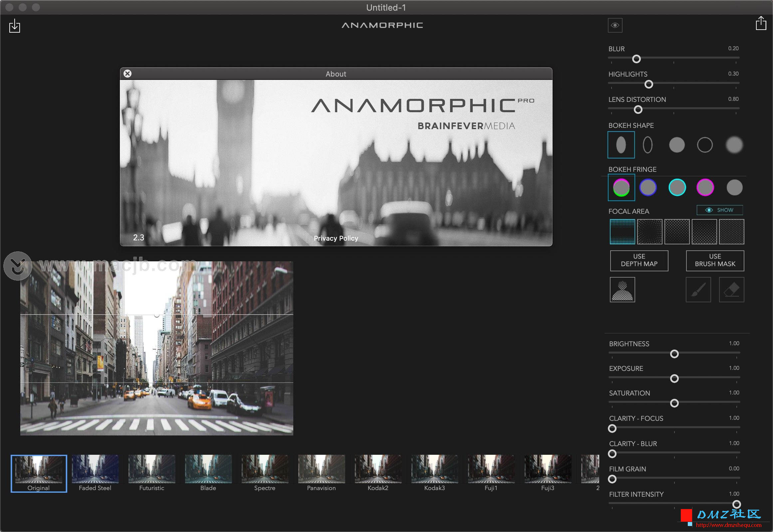
Task: Choose the cyan bokeh fringe
Action: coord(677,187)
